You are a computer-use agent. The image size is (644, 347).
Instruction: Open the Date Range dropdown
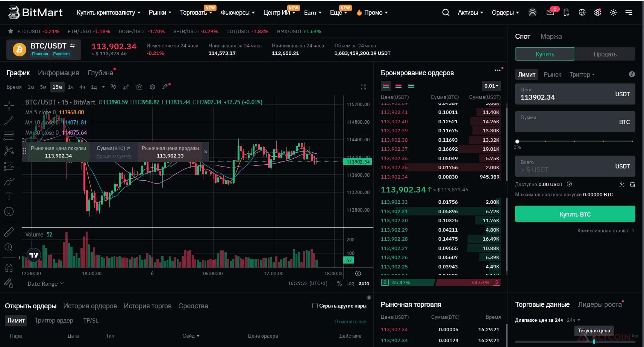pyautogui.click(x=45, y=283)
